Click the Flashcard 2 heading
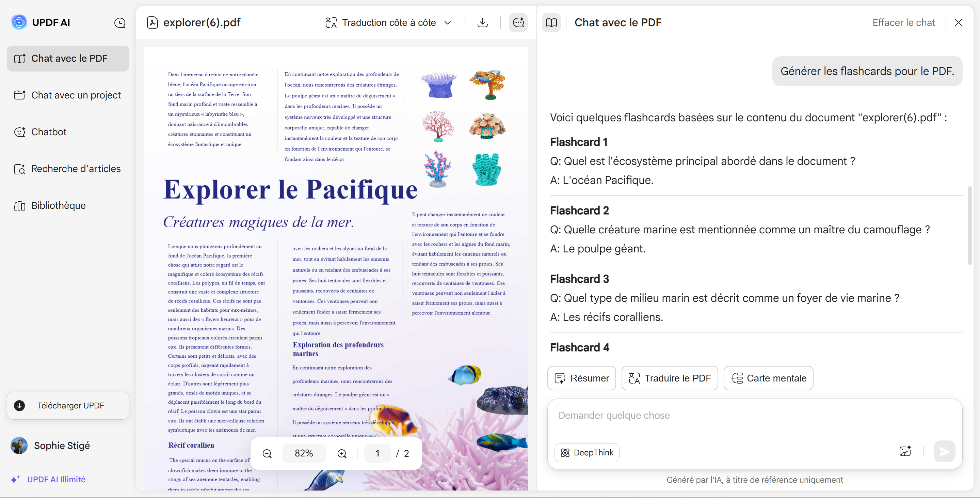This screenshot has height=498, width=980. pos(579,211)
